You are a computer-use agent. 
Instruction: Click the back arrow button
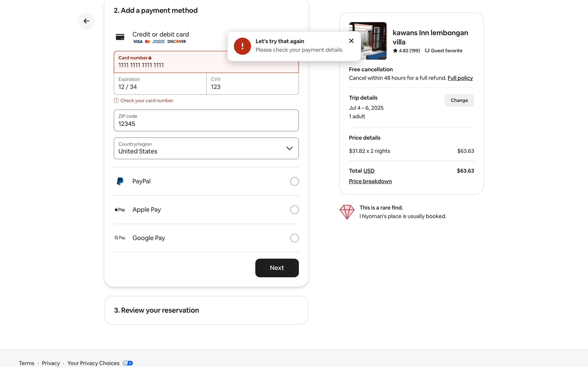click(x=87, y=21)
